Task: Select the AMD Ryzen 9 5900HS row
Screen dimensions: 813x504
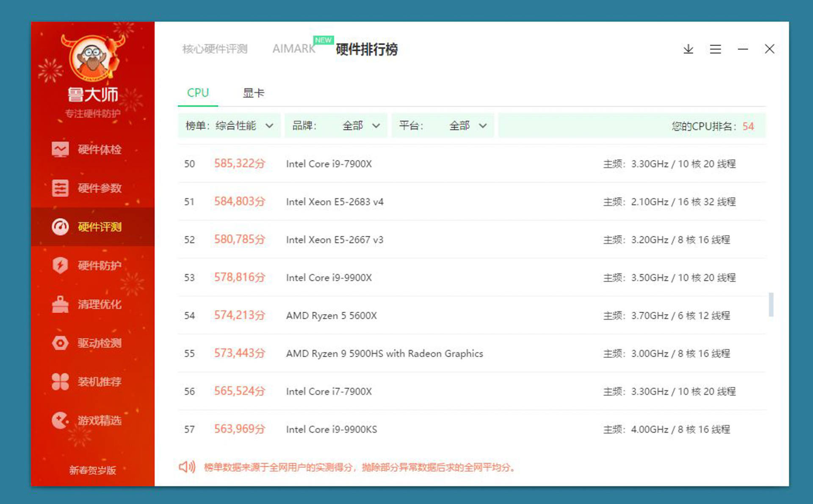Action: point(472,353)
